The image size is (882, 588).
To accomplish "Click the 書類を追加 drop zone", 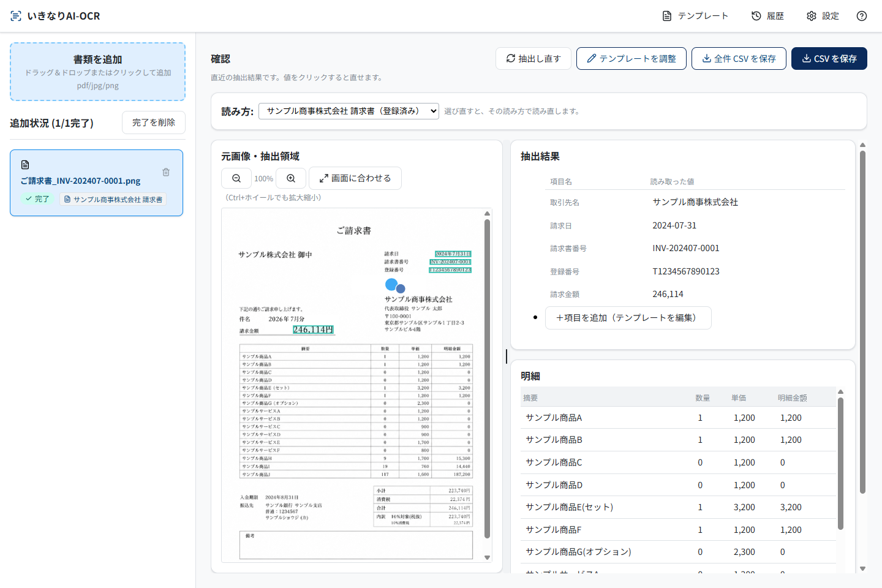I will (97, 72).
